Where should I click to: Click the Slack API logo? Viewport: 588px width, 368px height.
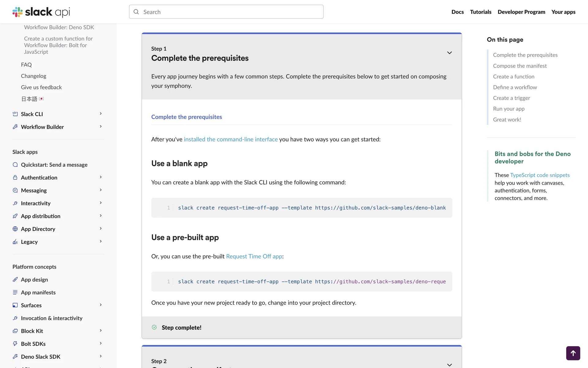pyautogui.click(x=41, y=12)
